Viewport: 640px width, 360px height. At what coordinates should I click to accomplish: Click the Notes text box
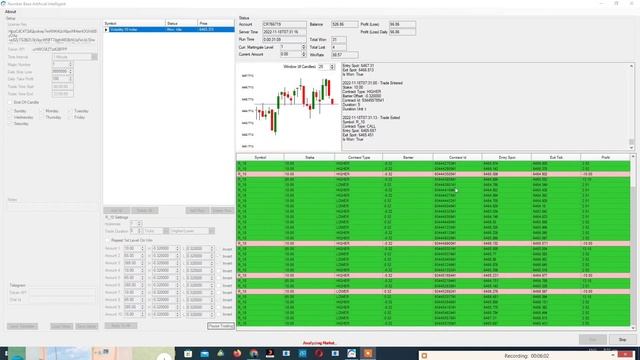point(53,207)
